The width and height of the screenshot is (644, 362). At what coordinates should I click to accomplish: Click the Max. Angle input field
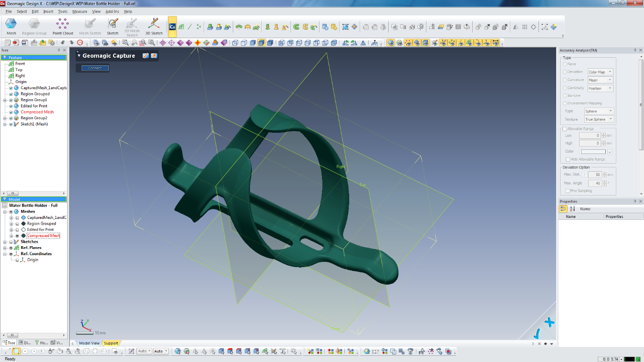point(594,183)
